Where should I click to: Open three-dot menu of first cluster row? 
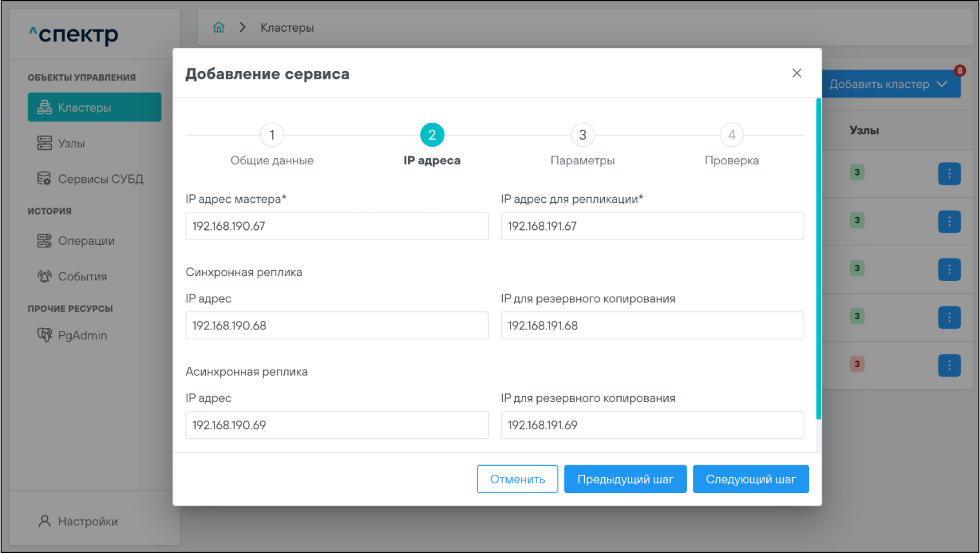coord(949,174)
